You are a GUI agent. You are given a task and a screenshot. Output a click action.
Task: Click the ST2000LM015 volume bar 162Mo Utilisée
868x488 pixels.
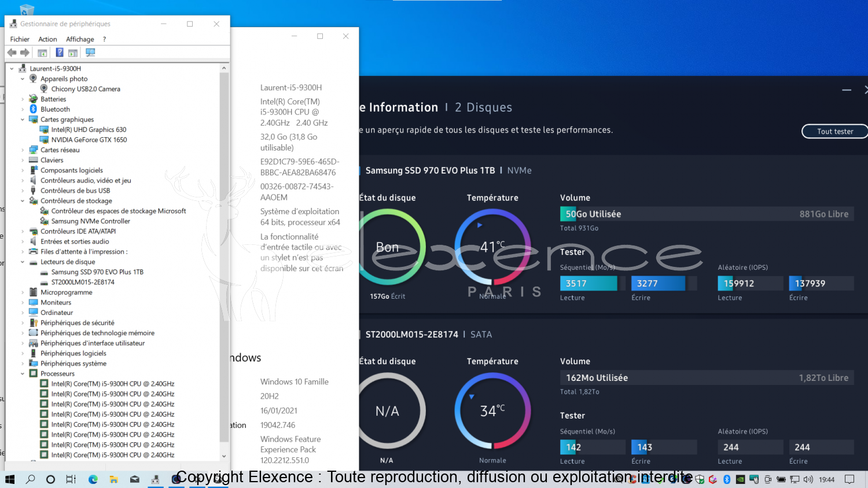click(707, 377)
